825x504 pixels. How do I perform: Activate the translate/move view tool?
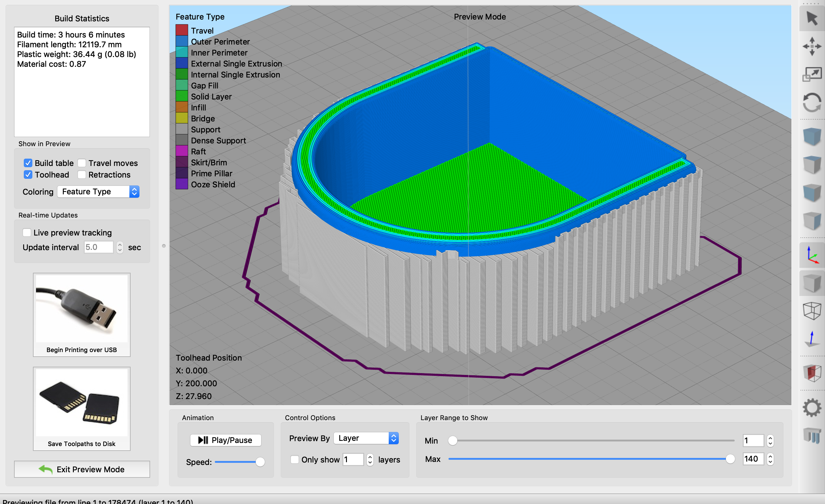click(x=812, y=46)
